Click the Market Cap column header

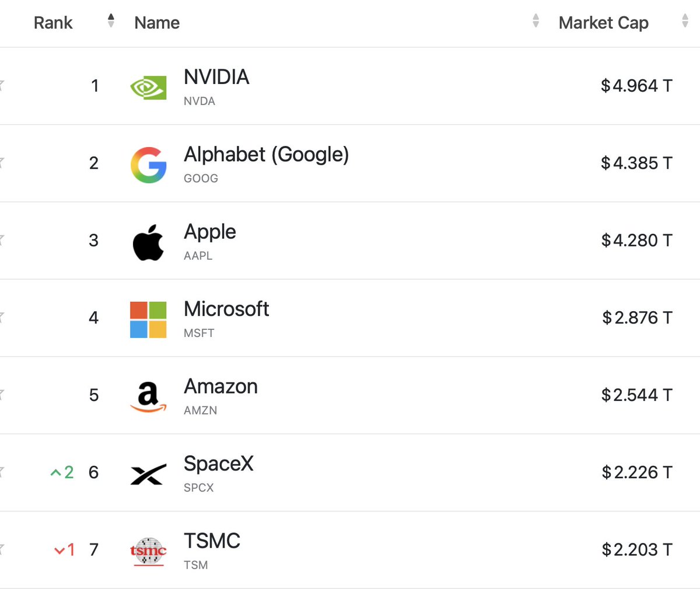pos(604,23)
